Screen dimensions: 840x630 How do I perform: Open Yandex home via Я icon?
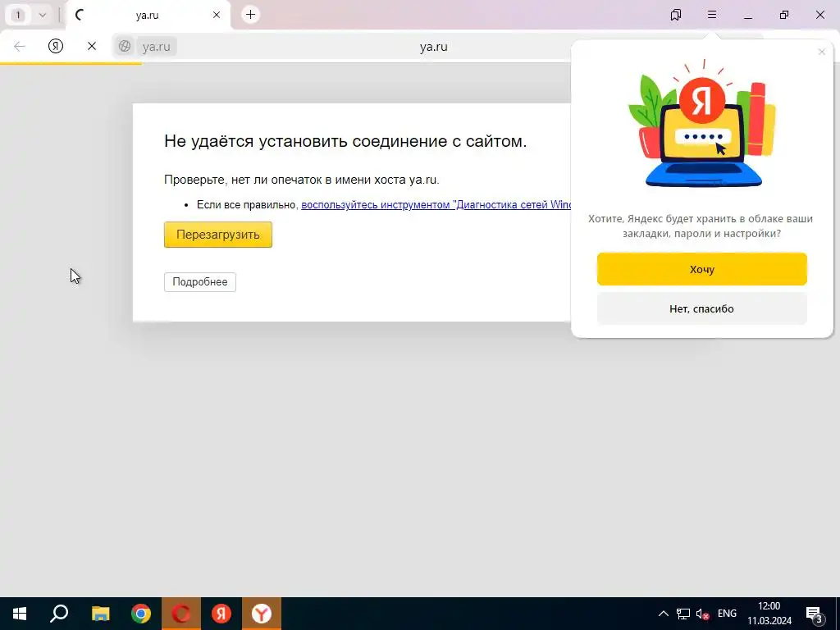click(x=56, y=46)
